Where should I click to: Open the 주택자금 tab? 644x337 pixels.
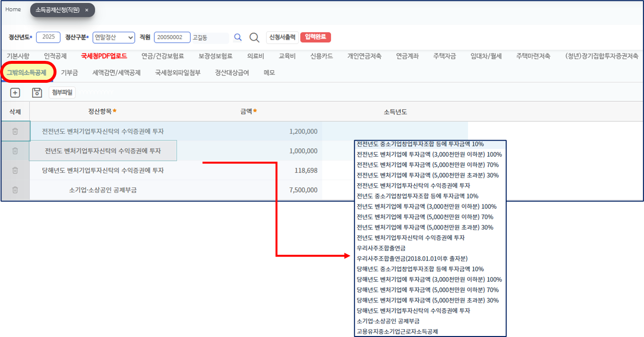(x=444, y=56)
